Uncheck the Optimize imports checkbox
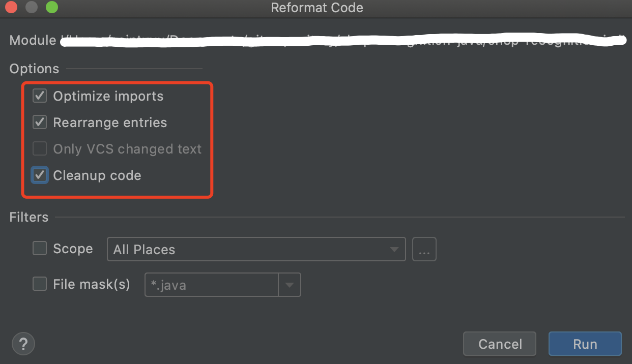 pos(40,96)
